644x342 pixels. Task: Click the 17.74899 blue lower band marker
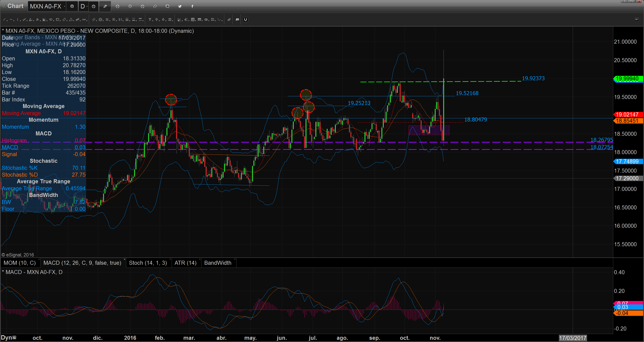click(x=628, y=162)
